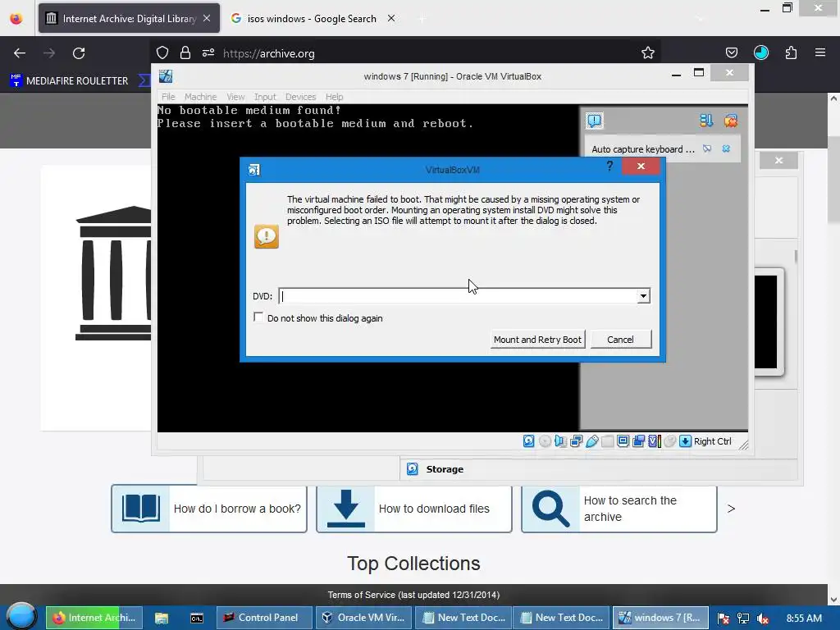Viewport: 840px width, 630px height.
Task: Click the CPU virtualization status icon
Action: point(654,441)
